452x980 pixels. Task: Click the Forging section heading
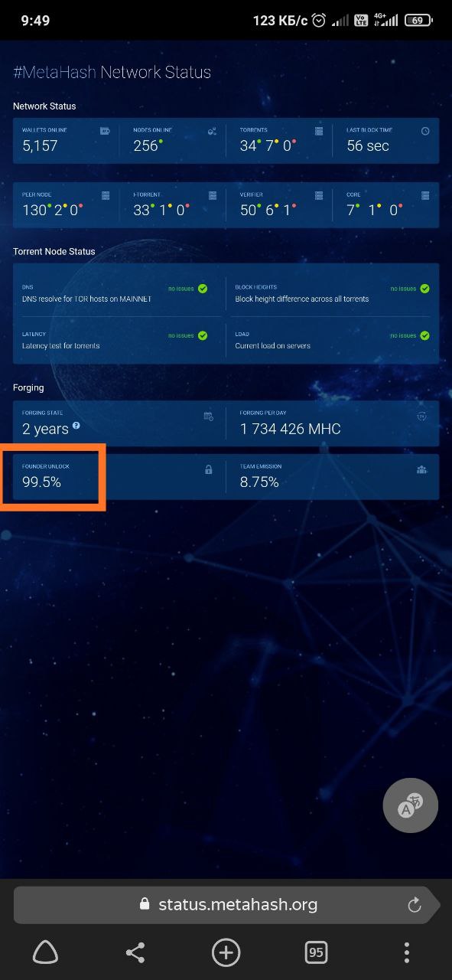point(28,387)
